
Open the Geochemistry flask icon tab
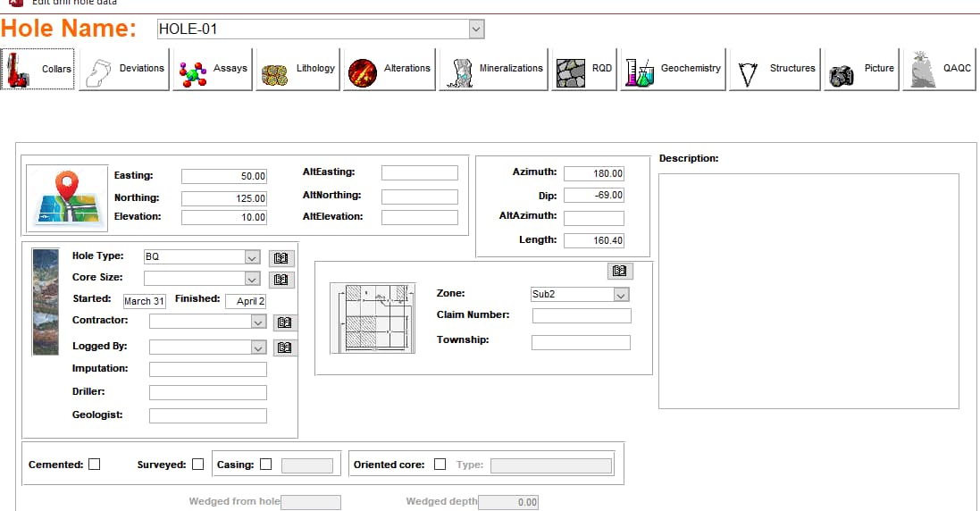[674, 69]
